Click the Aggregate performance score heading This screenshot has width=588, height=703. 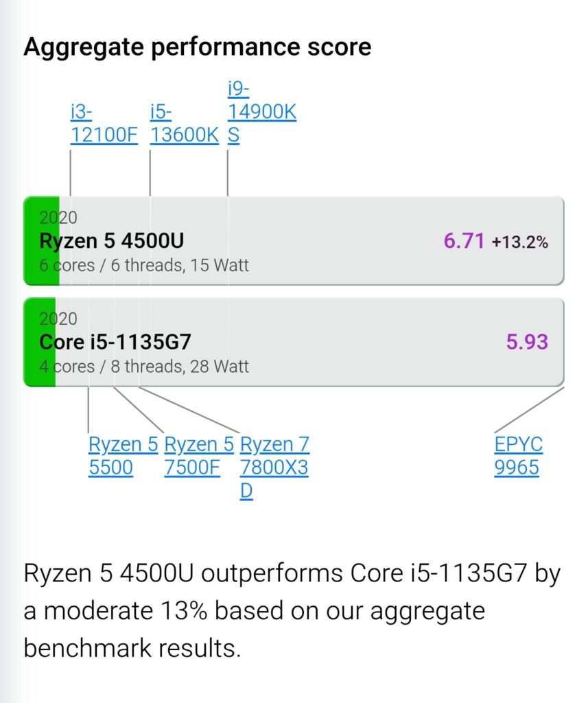198,47
